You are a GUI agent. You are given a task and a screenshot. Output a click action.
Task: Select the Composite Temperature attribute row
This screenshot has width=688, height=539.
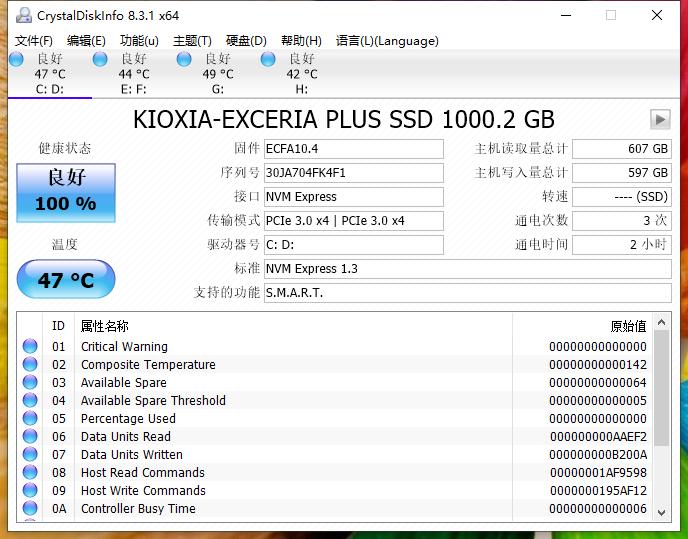(x=148, y=365)
